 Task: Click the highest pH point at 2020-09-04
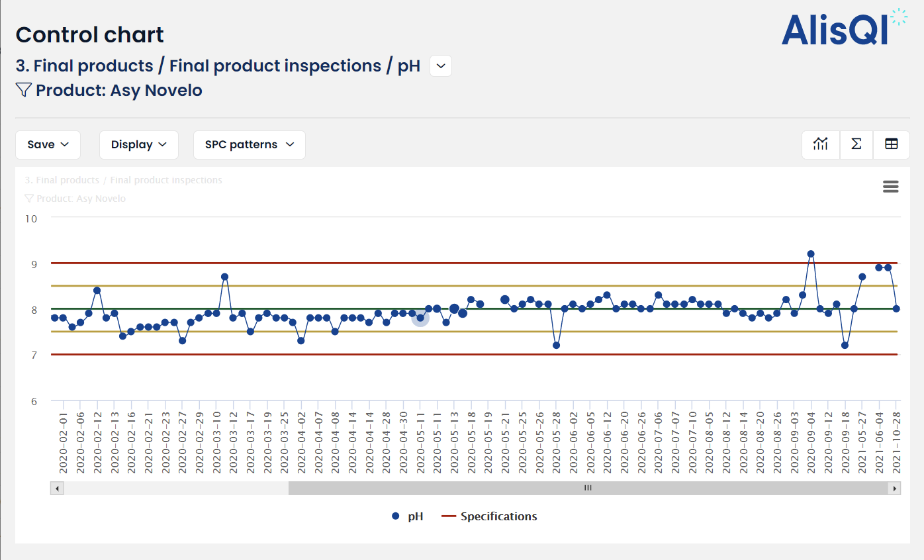(811, 254)
